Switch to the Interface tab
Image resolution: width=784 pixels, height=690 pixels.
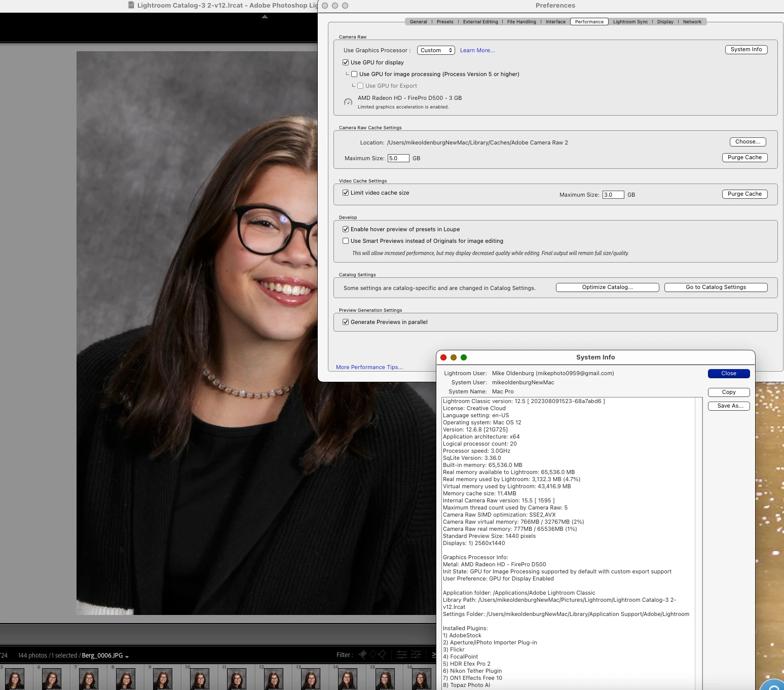(555, 22)
